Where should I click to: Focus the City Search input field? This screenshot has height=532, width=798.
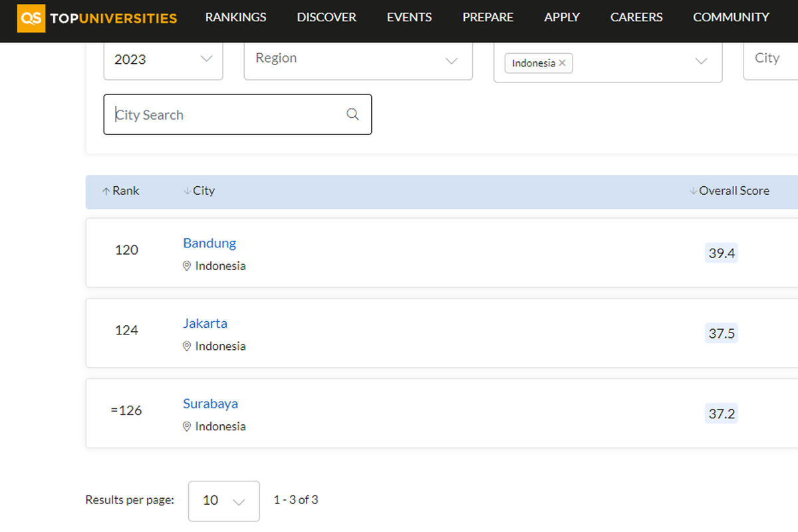click(x=226, y=114)
